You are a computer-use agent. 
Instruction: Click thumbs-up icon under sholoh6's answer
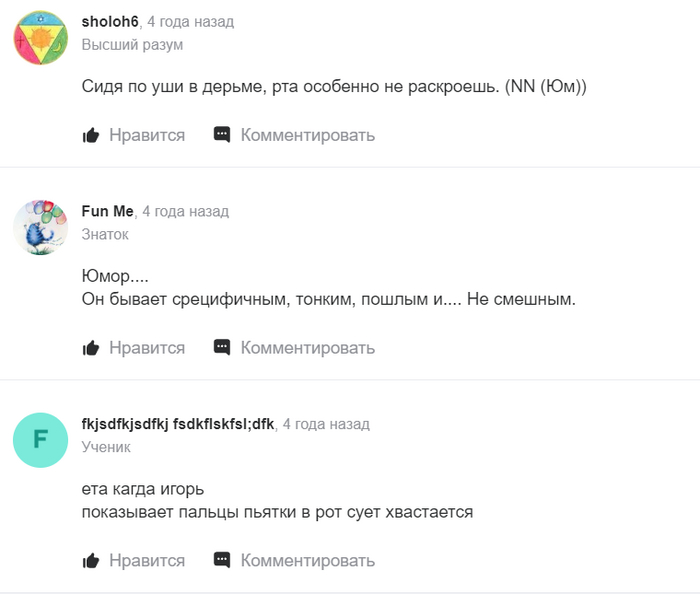[91, 135]
